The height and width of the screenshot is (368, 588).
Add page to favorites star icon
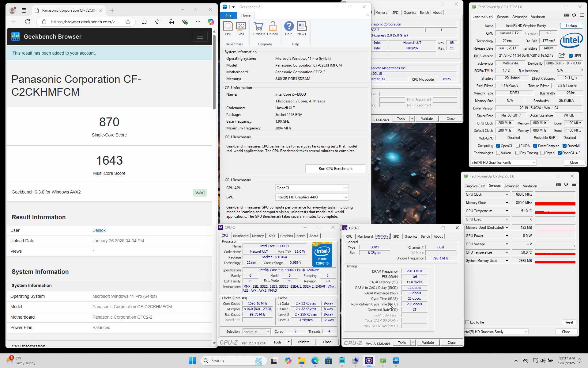click(x=128, y=22)
